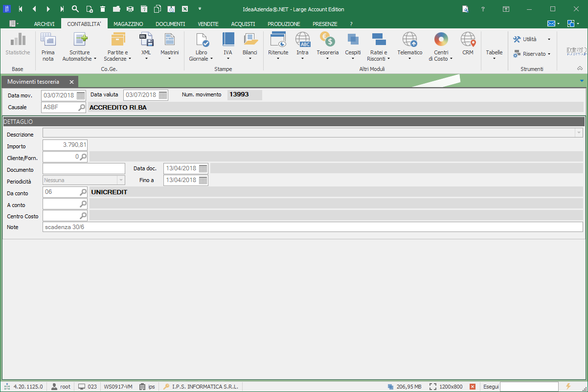Open the Data valuta calendar picker
The width and height of the screenshot is (588, 392).
click(163, 95)
